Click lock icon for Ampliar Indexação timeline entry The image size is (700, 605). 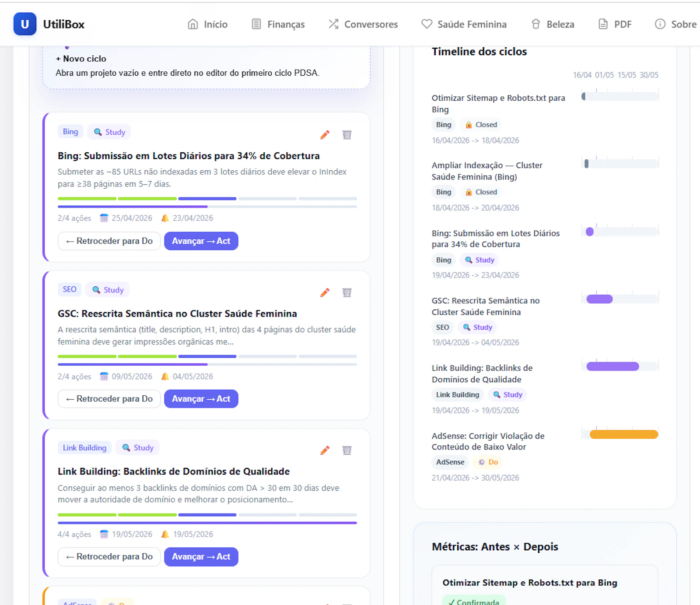point(469,192)
